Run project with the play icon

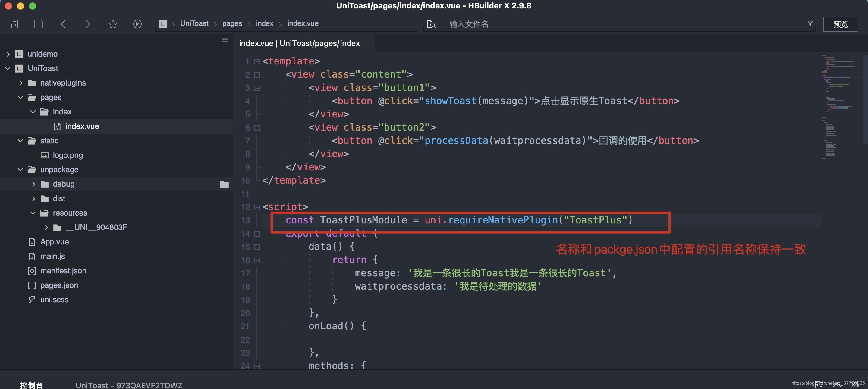coord(137,24)
